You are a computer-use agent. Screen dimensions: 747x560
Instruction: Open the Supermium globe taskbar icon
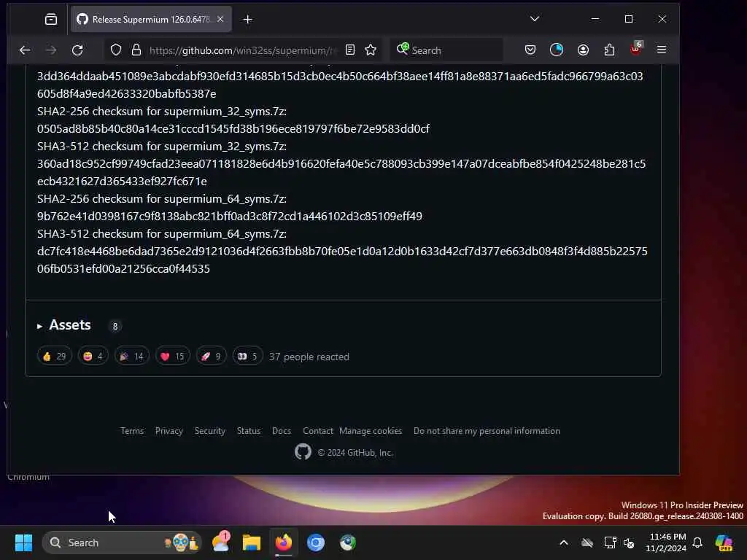point(348,542)
